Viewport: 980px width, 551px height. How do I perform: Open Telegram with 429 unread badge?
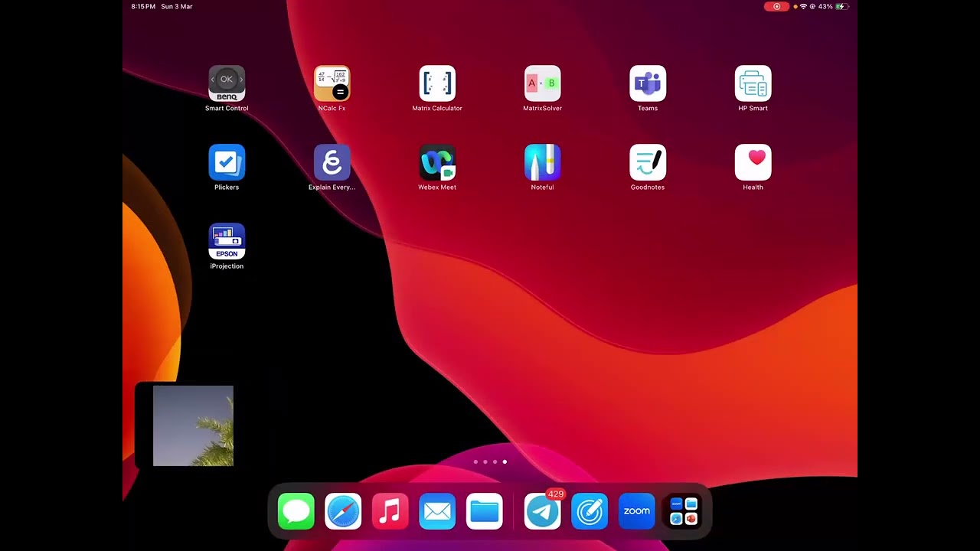coord(543,512)
